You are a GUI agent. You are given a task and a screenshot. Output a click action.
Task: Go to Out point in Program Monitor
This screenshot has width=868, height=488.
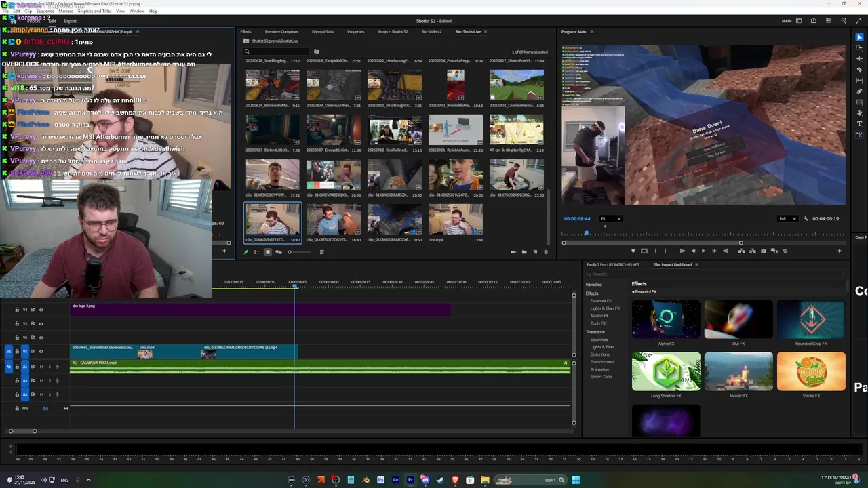pos(725,251)
